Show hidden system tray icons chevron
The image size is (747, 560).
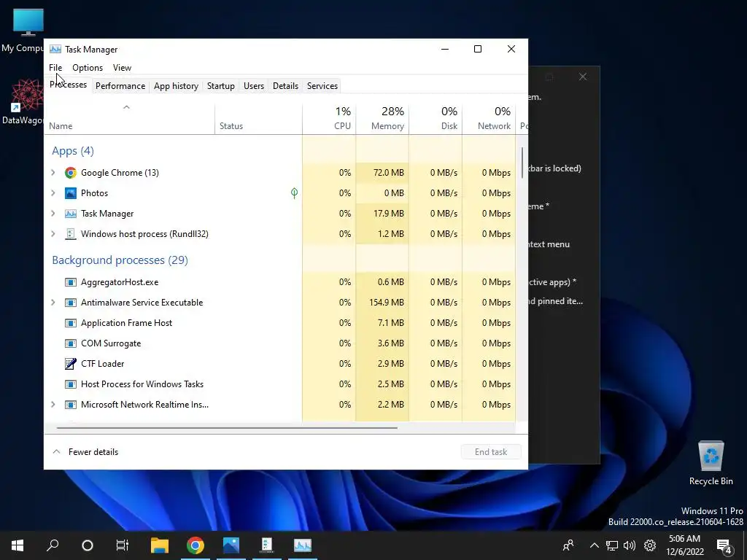coord(594,545)
